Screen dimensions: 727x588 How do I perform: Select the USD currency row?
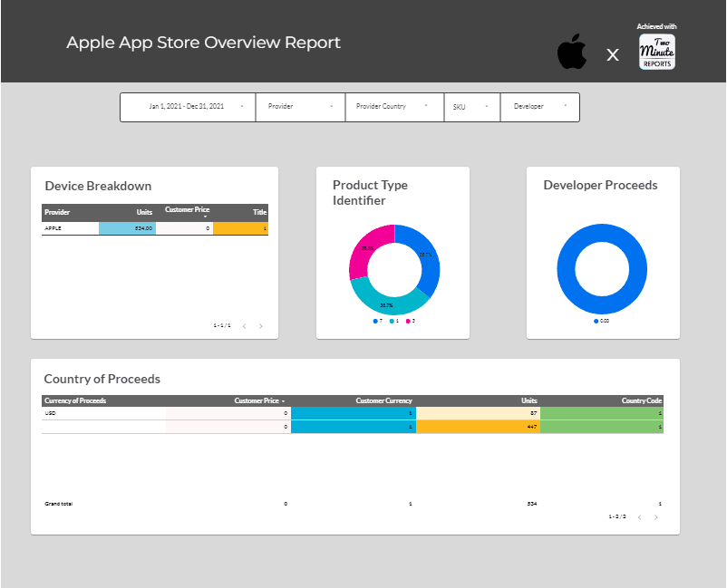pos(353,413)
